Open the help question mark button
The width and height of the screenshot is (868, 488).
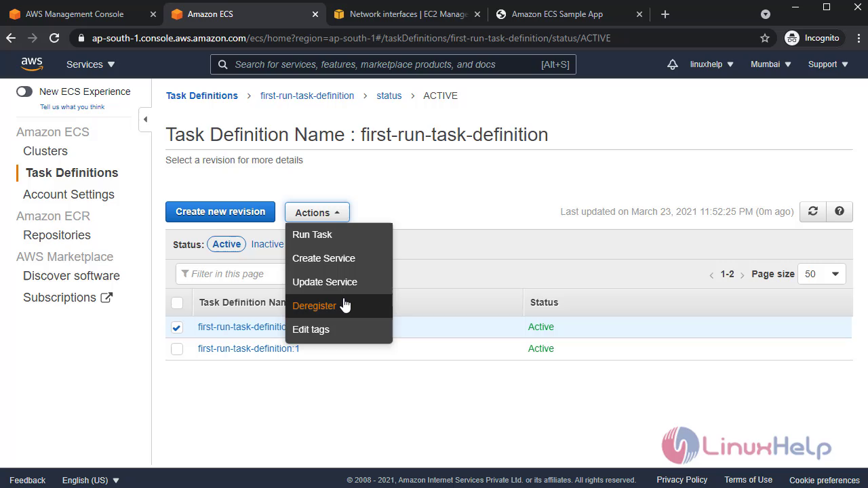pyautogui.click(x=840, y=211)
